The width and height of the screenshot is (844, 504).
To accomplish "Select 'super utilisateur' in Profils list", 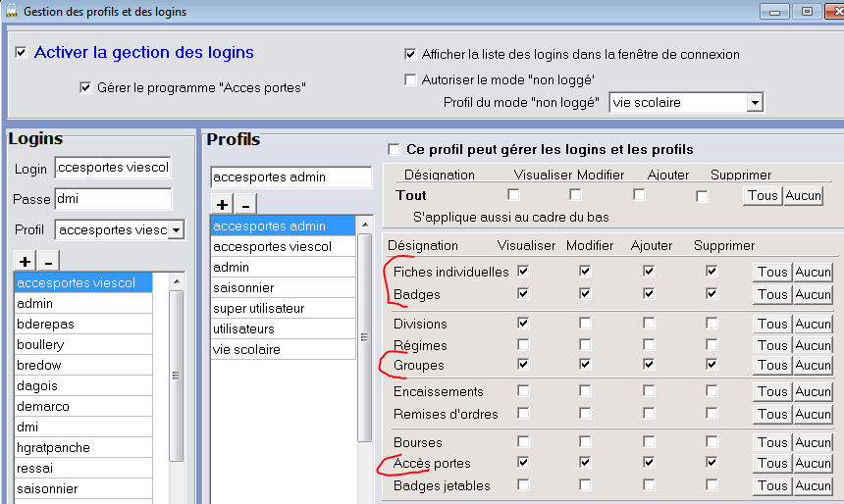I will pyautogui.click(x=259, y=308).
